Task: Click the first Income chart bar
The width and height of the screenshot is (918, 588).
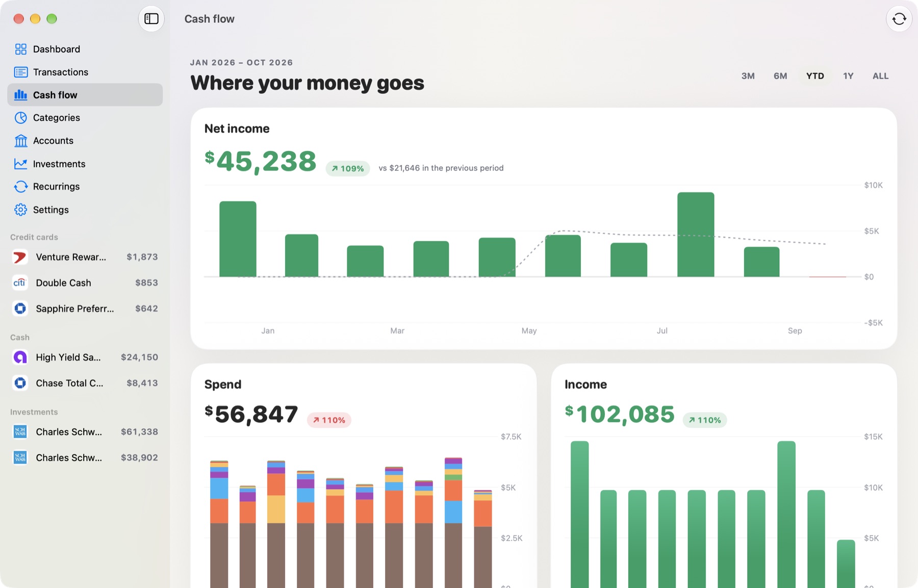Action: (x=580, y=514)
